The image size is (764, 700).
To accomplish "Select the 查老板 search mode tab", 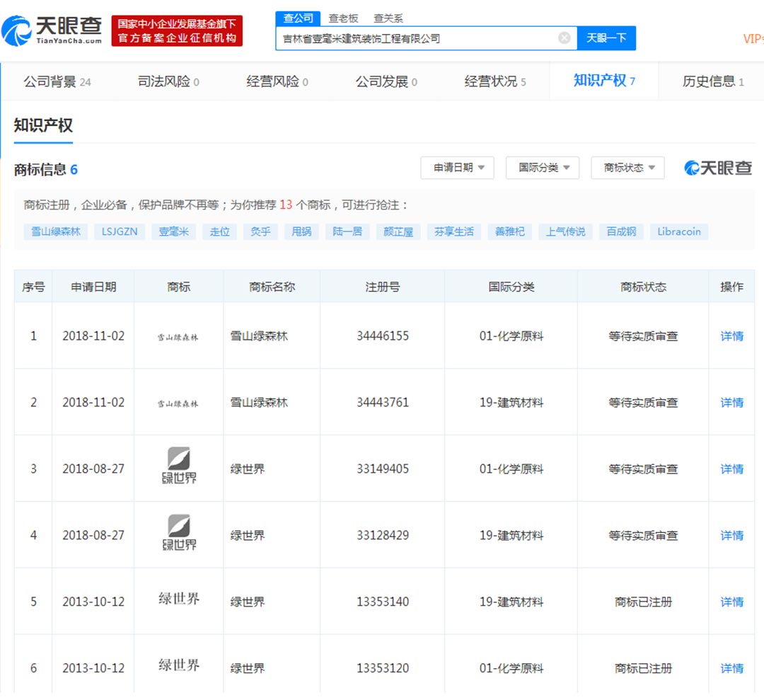I will click(343, 18).
